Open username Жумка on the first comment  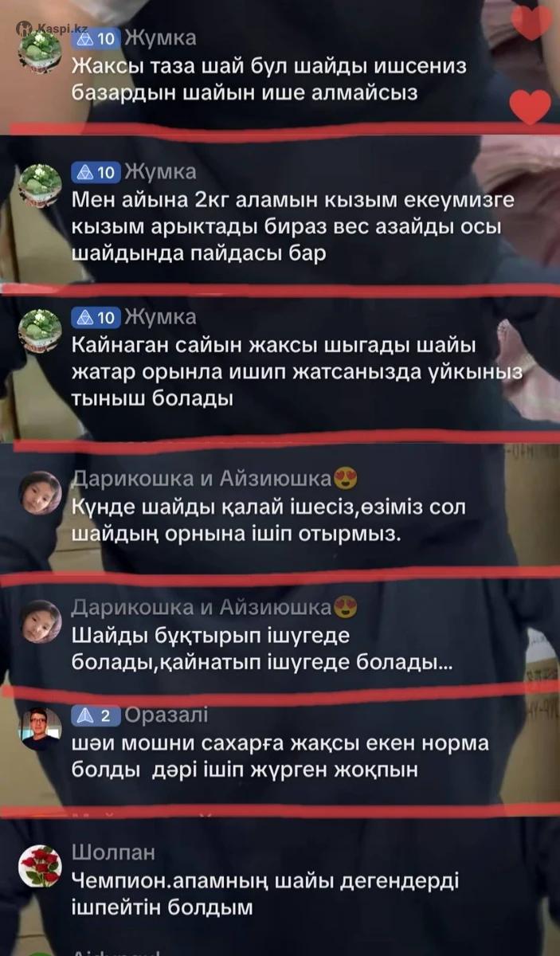click(161, 38)
